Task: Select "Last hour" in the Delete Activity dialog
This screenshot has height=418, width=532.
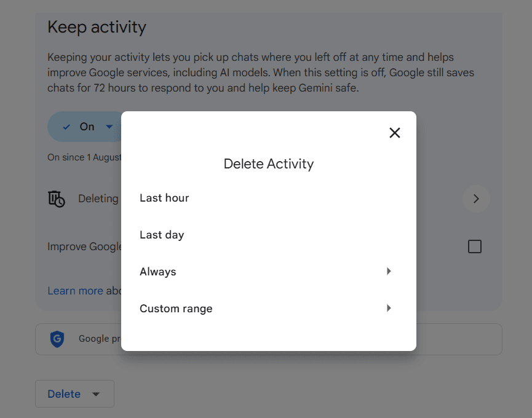Action: coord(164,197)
